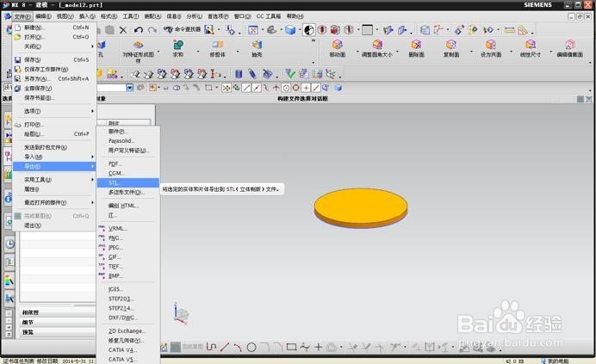
Task: Choose STEP203 export option
Action: tap(128, 299)
